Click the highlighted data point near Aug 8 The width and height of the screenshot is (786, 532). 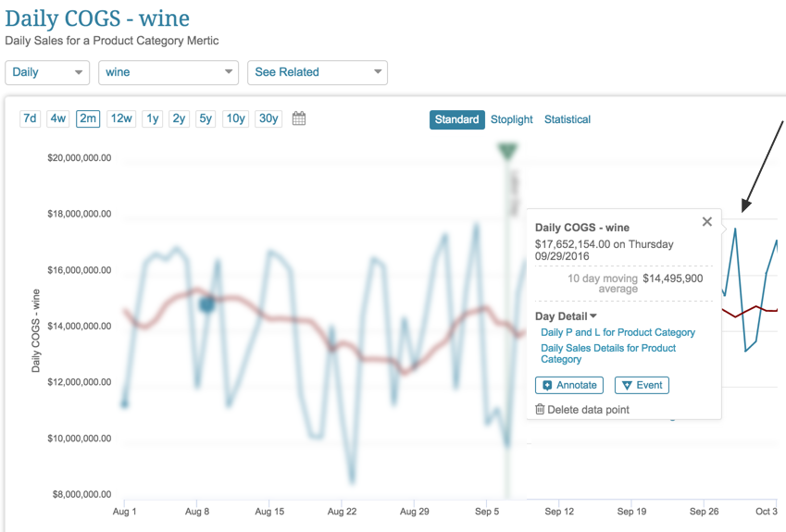207,303
